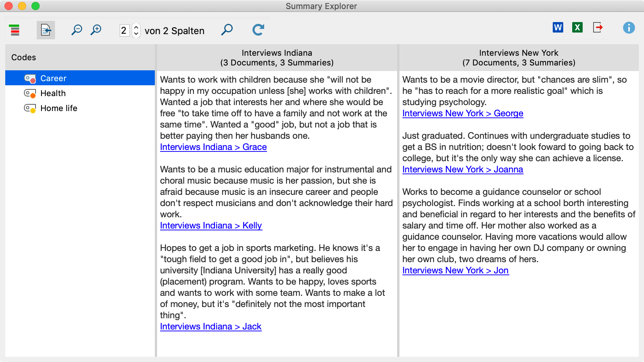
Task: Export summaries to Excel
Action: (577, 27)
